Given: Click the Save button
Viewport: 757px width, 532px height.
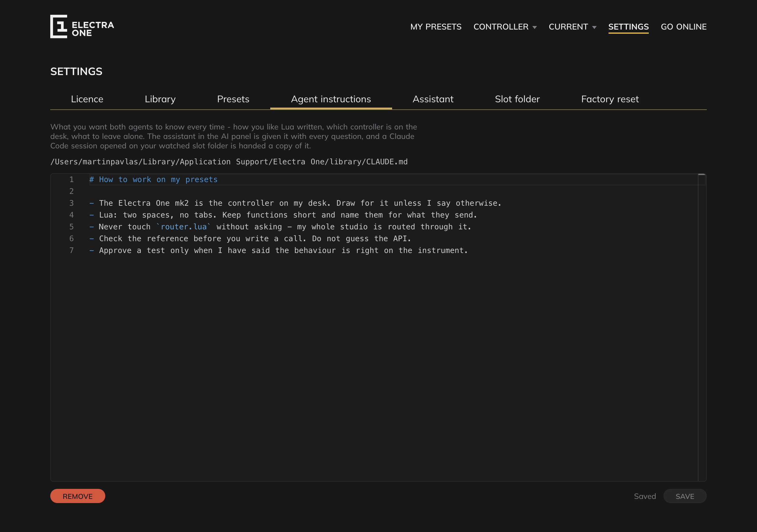Looking at the screenshot, I should pos(685,496).
